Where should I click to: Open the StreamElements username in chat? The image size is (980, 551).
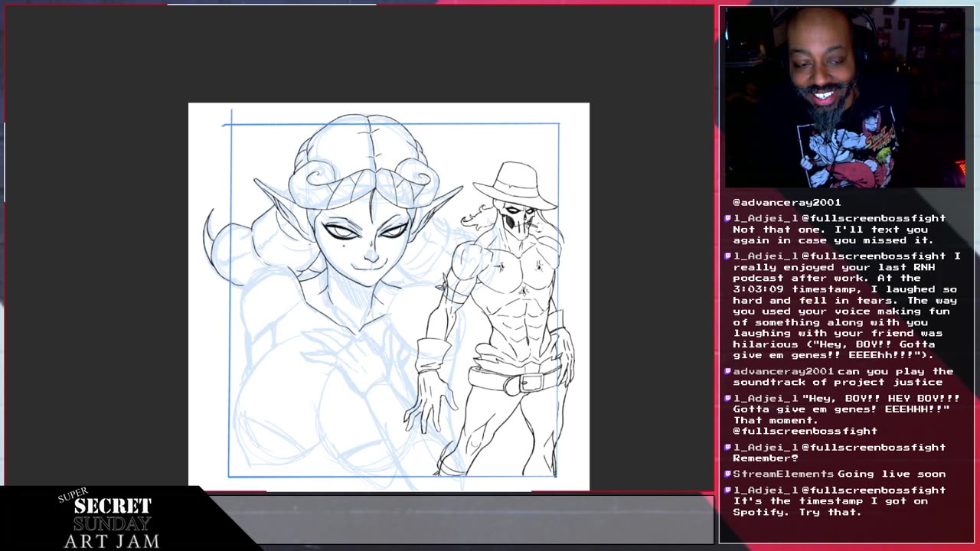tap(783, 474)
